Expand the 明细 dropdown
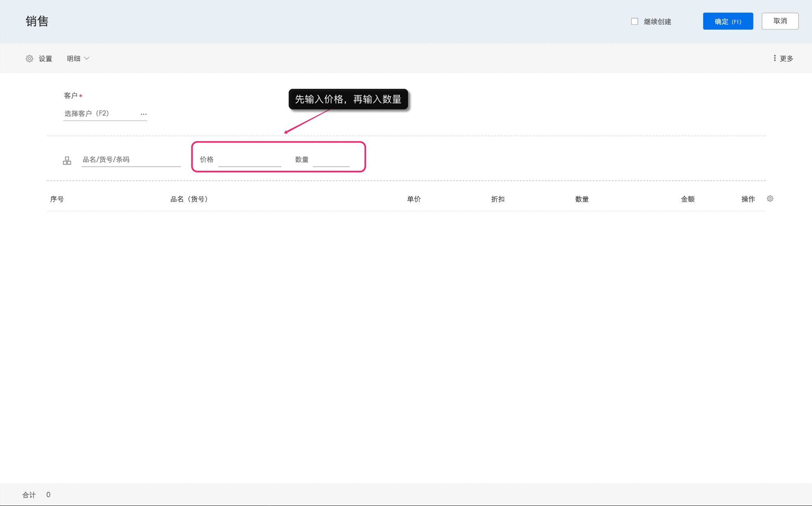Screen dimensions: 812x506 coord(74,58)
